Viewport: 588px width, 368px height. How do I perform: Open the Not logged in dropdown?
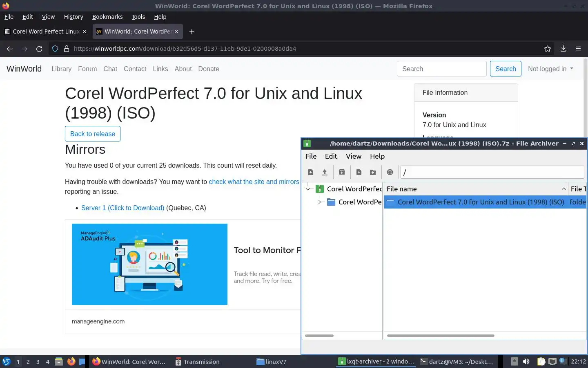click(550, 69)
